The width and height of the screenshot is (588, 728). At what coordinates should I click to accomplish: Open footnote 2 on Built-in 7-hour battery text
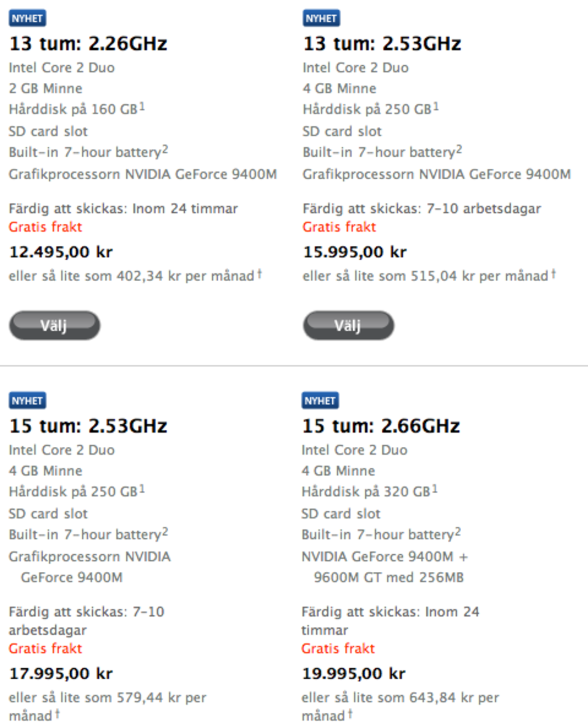click(x=165, y=148)
